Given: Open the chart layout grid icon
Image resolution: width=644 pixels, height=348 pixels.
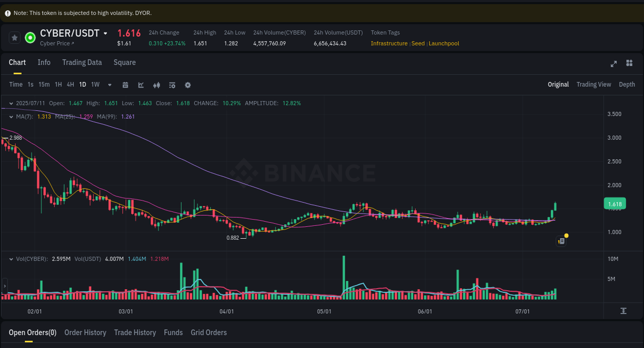Looking at the screenshot, I should 629,63.
